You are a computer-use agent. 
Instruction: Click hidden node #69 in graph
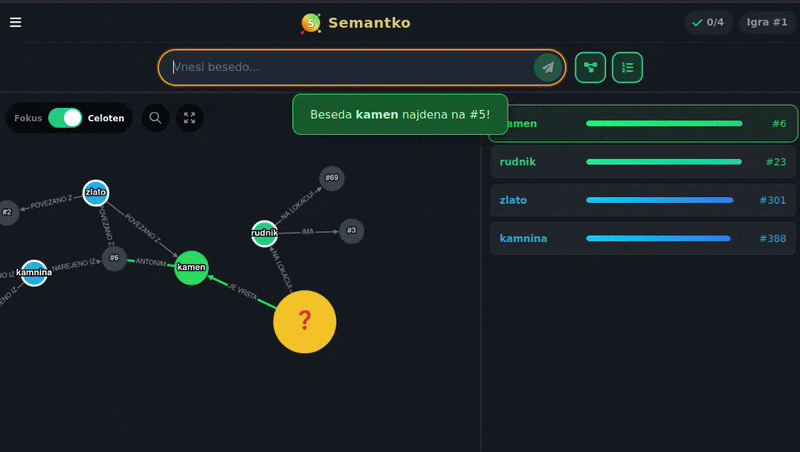click(x=332, y=178)
